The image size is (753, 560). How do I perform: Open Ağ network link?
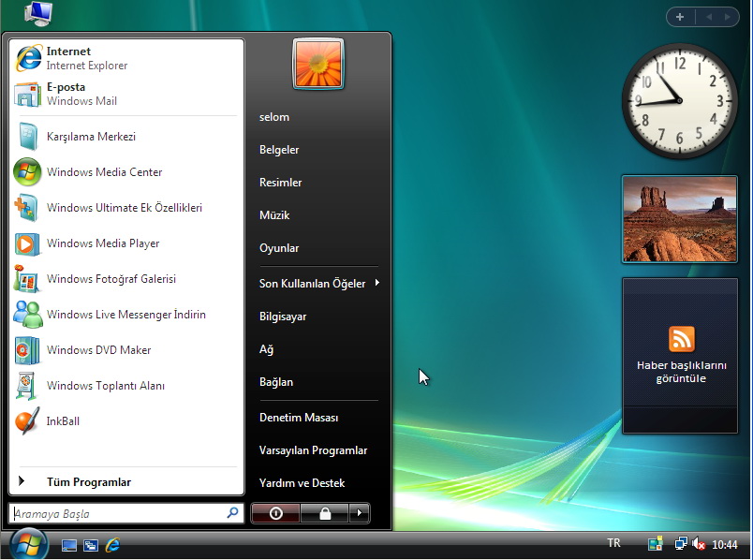(267, 349)
